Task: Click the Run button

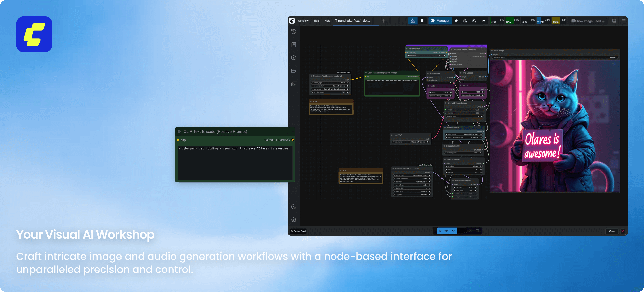Action: coord(444,231)
